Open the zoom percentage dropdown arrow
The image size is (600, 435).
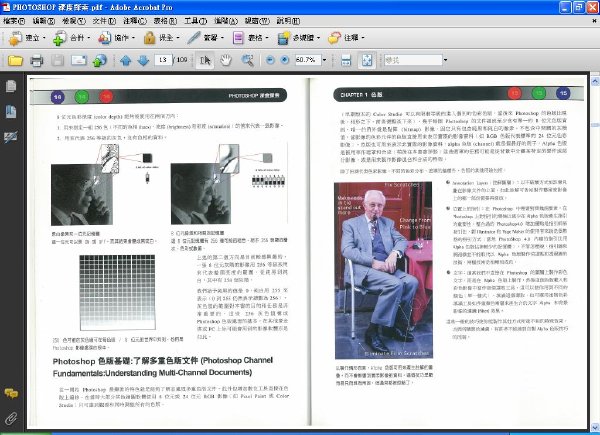[x=324, y=60]
